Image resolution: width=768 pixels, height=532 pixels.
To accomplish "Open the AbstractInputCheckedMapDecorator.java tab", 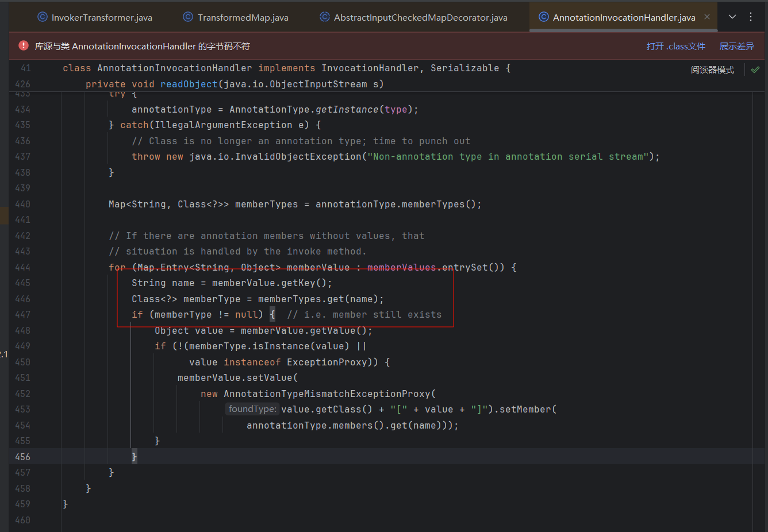I will [420, 18].
